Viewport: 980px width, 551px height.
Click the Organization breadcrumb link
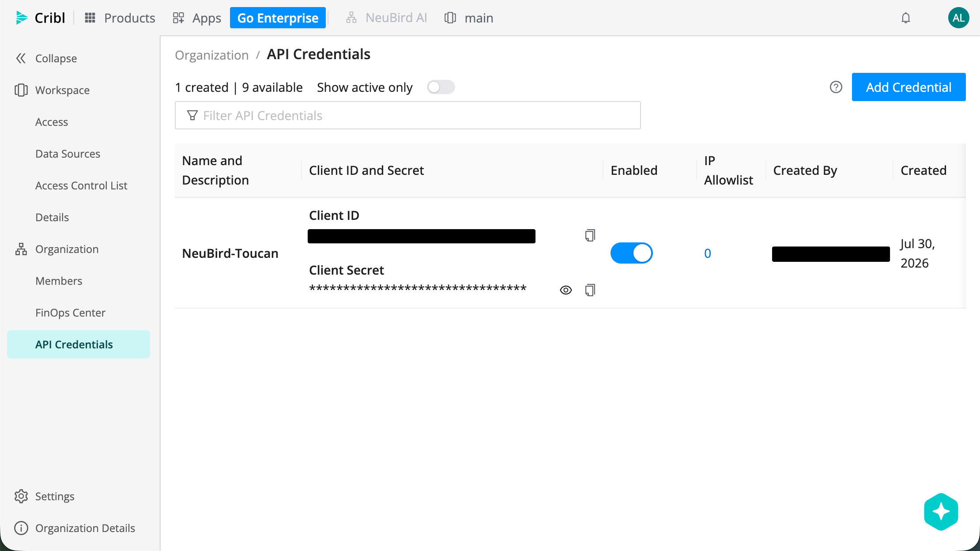tap(212, 55)
